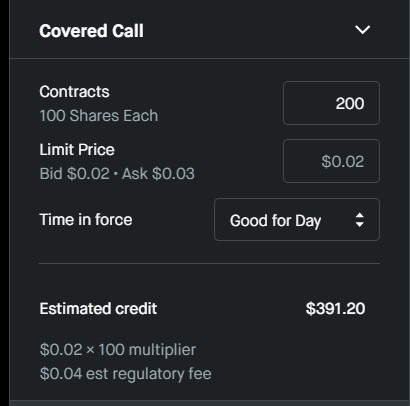Click the divider line above Estimated credit

(209, 263)
